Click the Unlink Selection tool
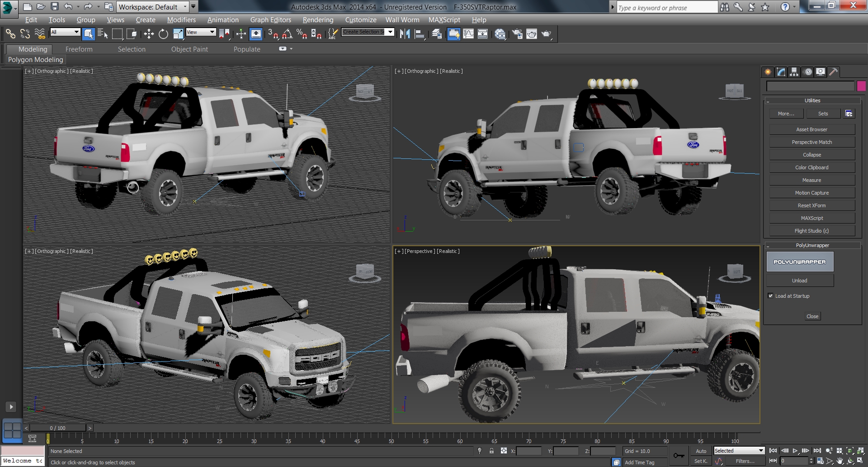The image size is (868, 467). [25, 33]
